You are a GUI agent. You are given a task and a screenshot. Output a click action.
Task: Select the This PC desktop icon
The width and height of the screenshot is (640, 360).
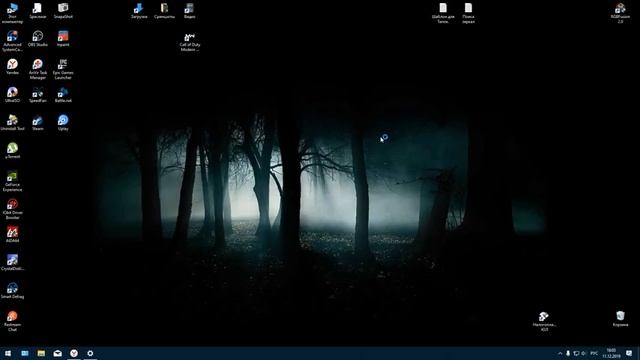12,13
